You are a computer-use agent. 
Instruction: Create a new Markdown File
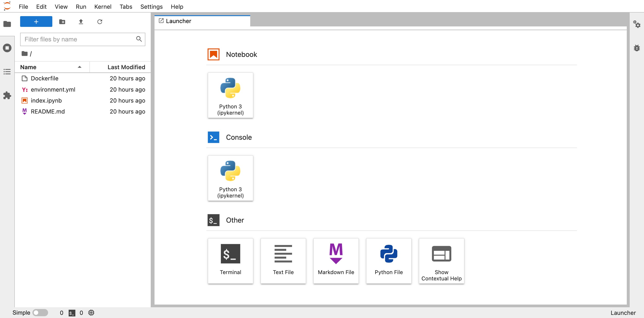tap(336, 261)
